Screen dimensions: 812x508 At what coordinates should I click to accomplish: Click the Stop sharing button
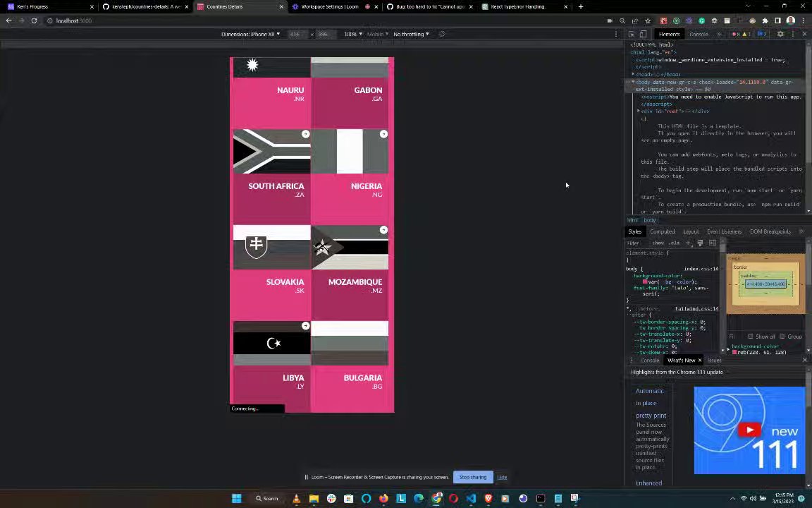pos(473,477)
